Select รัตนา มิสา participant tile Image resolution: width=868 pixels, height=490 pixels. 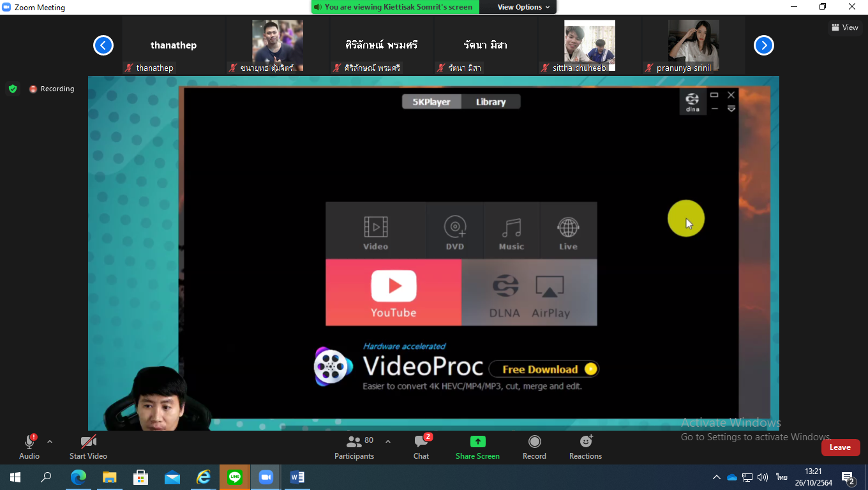coord(486,45)
